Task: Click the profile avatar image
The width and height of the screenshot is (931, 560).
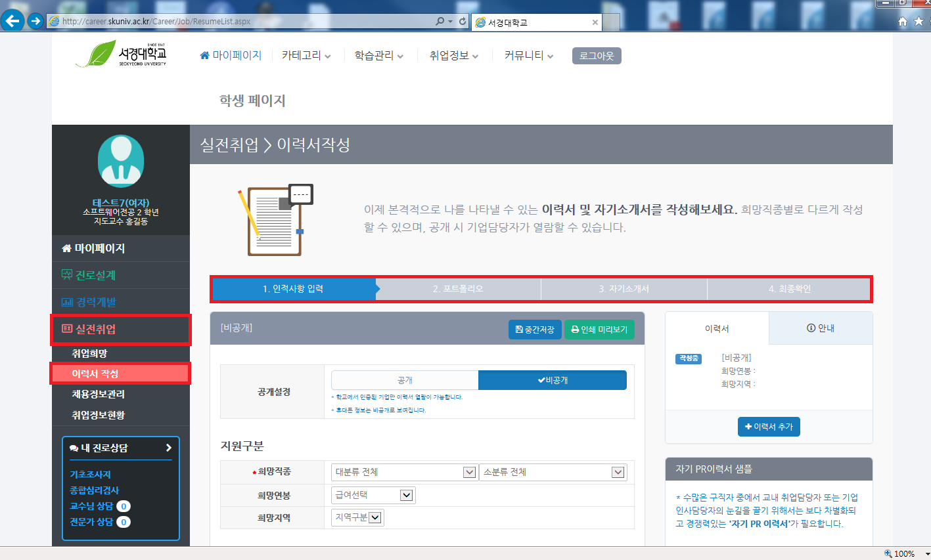Action: click(x=120, y=160)
